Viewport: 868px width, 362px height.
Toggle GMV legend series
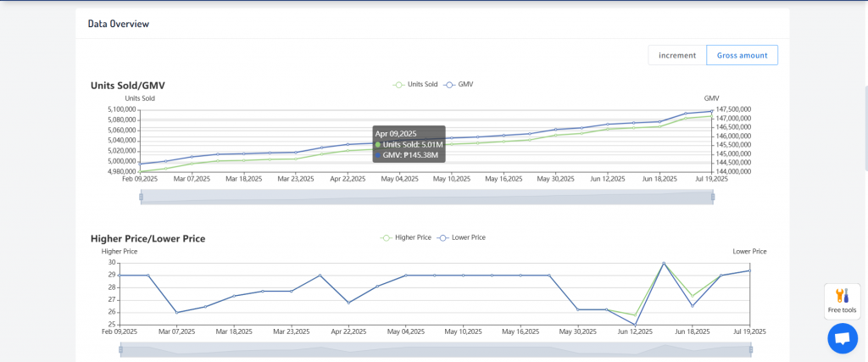[x=459, y=85]
